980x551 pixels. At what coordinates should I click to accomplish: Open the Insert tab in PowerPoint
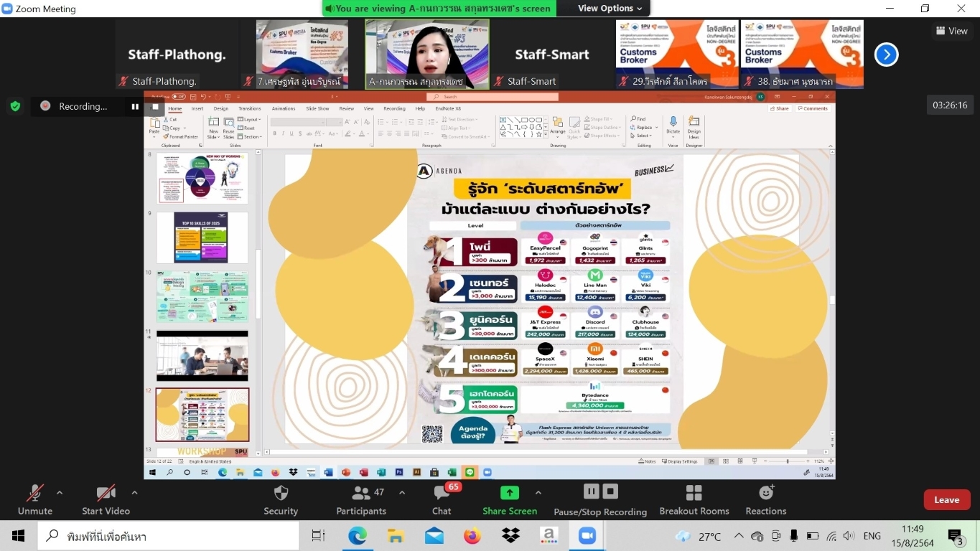pos(197,109)
